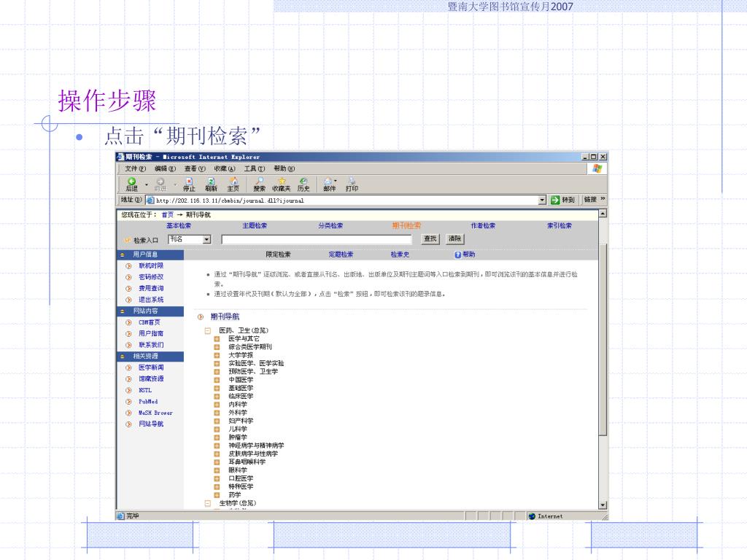Switch to the 索引检索 tab

(x=560, y=226)
